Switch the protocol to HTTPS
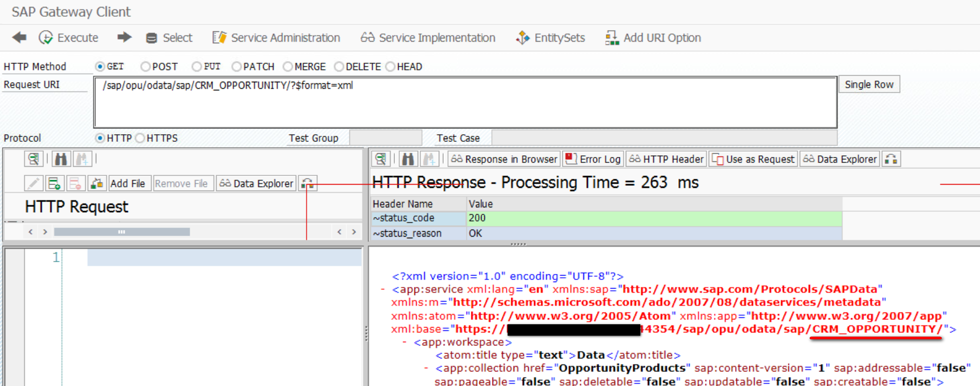980x386 pixels. coord(140,138)
